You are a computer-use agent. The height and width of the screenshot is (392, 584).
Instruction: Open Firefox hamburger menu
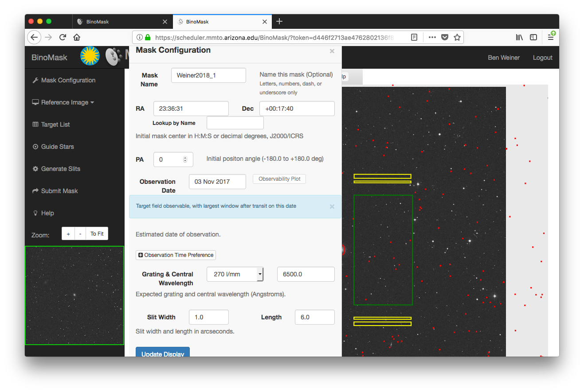551,37
